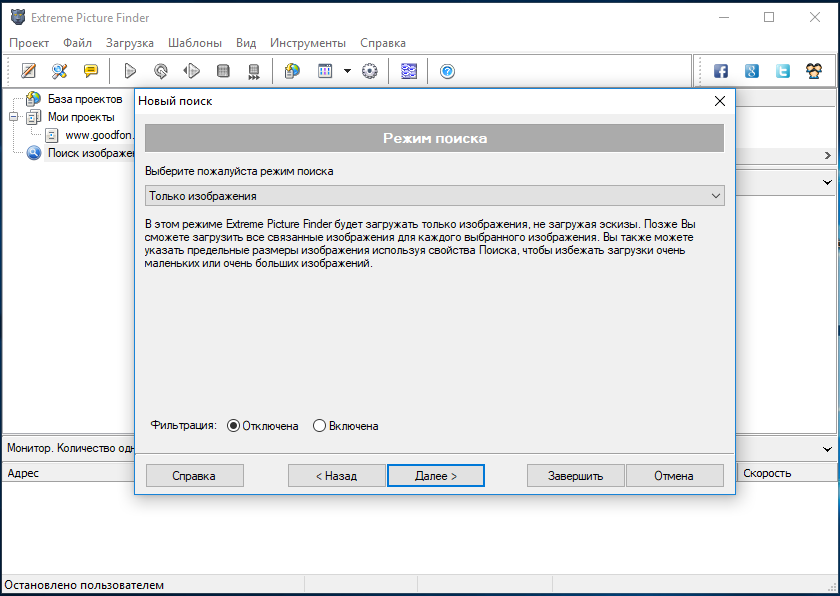The height and width of the screenshot is (596, 840).
Task: Open the dropdown arrow beside calendar icon
Action: pyautogui.click(x=347, y=71)
